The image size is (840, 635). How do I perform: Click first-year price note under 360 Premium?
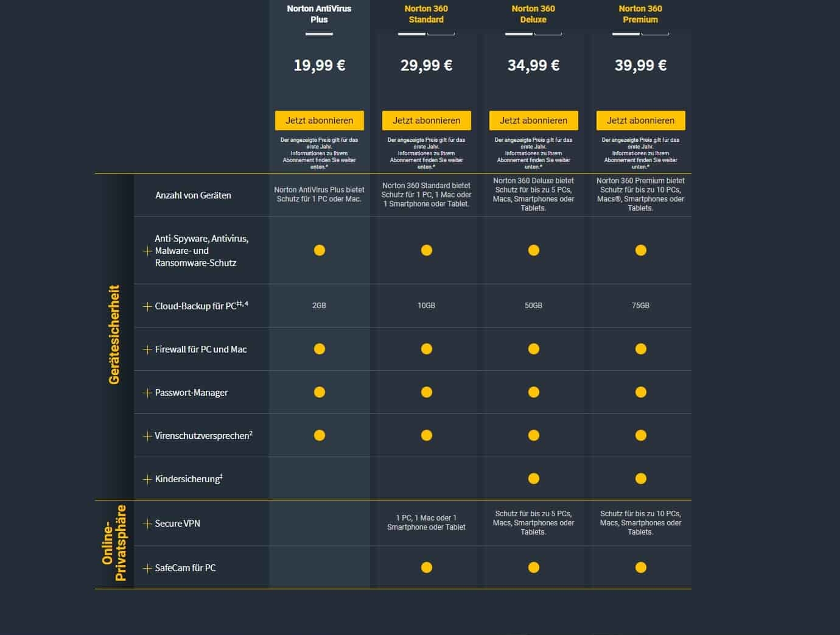click(640, 153)
